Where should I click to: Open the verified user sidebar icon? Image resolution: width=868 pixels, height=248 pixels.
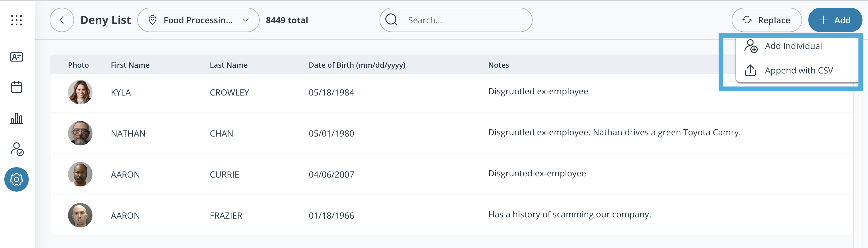(x=16, y=149)
